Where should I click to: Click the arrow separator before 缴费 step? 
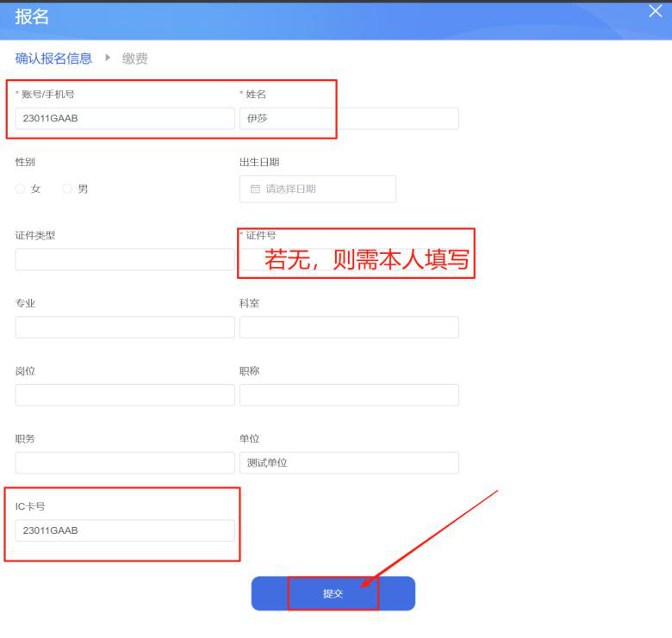click(x=108, y=59)
